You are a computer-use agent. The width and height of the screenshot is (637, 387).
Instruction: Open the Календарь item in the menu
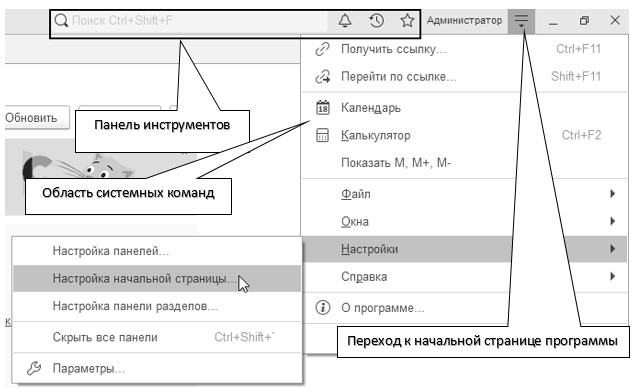click(x=464, y=108)
